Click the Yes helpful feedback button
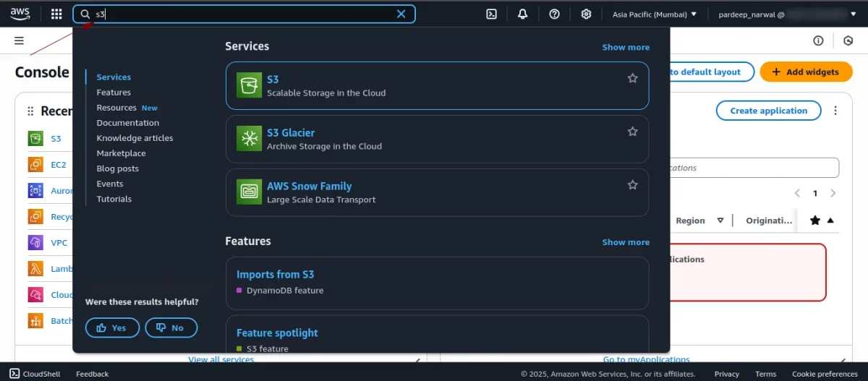The height and width of the screenshot is (381, 868). pyautogui.click(x=112, y=328)
